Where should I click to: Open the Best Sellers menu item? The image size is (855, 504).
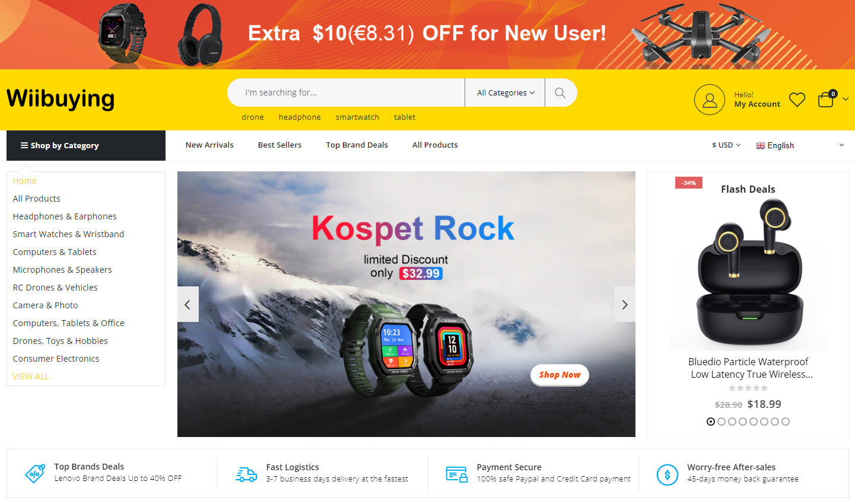[279, 145]
